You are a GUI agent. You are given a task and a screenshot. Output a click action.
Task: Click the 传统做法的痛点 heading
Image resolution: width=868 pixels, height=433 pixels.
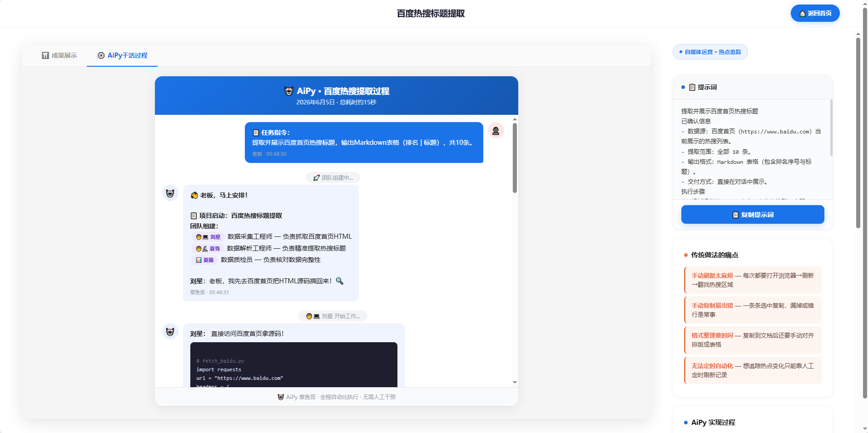click(x=714, y=255)
